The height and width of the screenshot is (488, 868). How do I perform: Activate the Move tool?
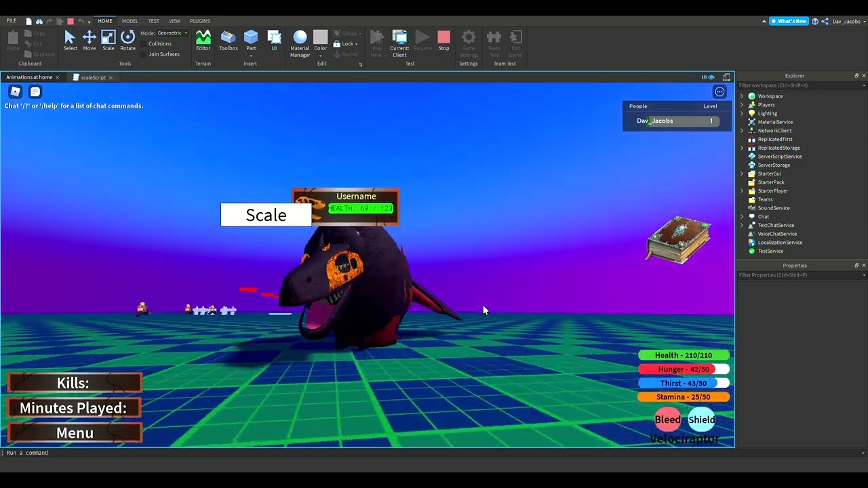pos(89,41)
